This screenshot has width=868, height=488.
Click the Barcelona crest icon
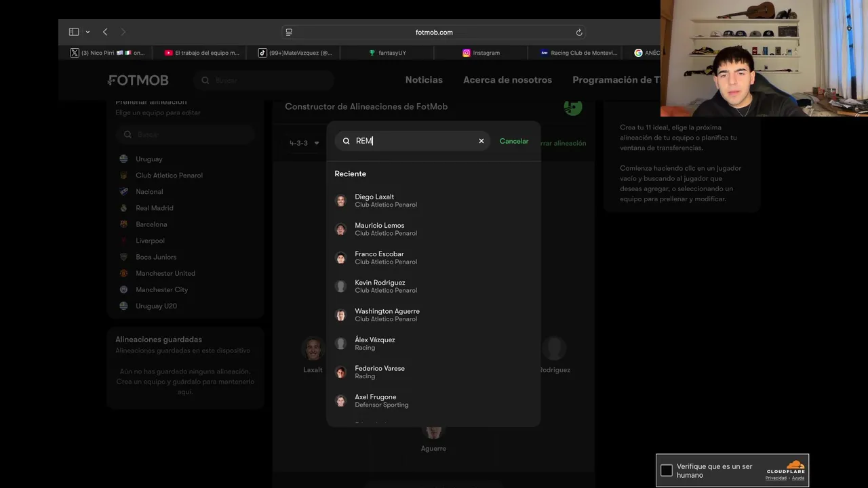123,224
